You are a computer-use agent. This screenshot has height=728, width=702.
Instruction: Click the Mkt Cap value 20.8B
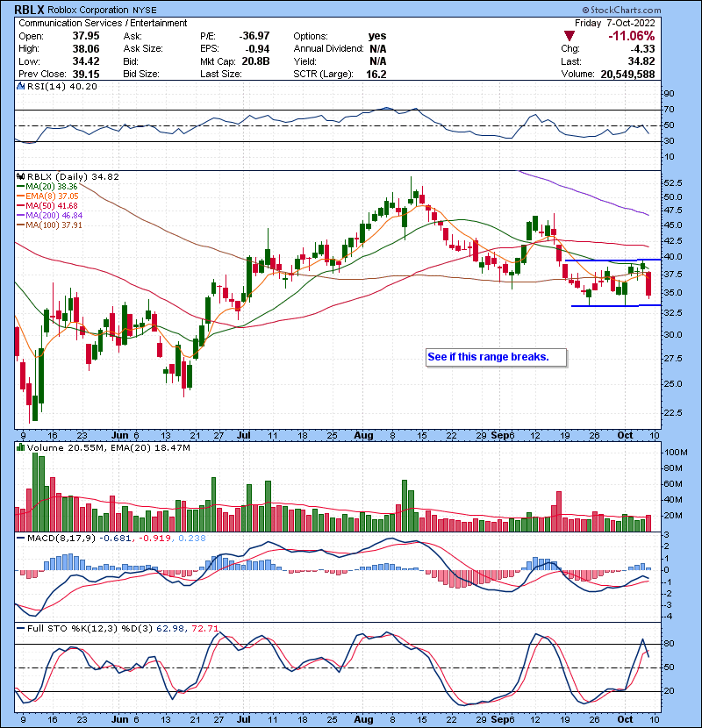tap(255, 61)
